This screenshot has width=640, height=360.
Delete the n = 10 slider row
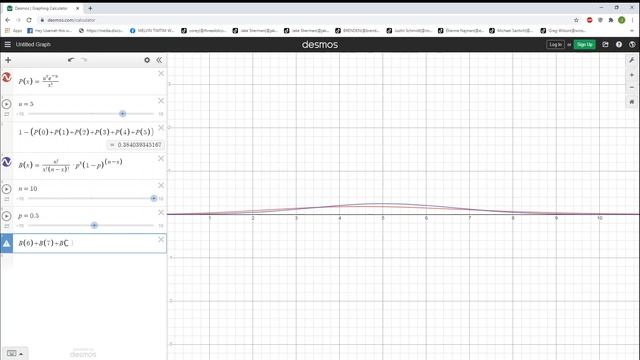point(161,185)
